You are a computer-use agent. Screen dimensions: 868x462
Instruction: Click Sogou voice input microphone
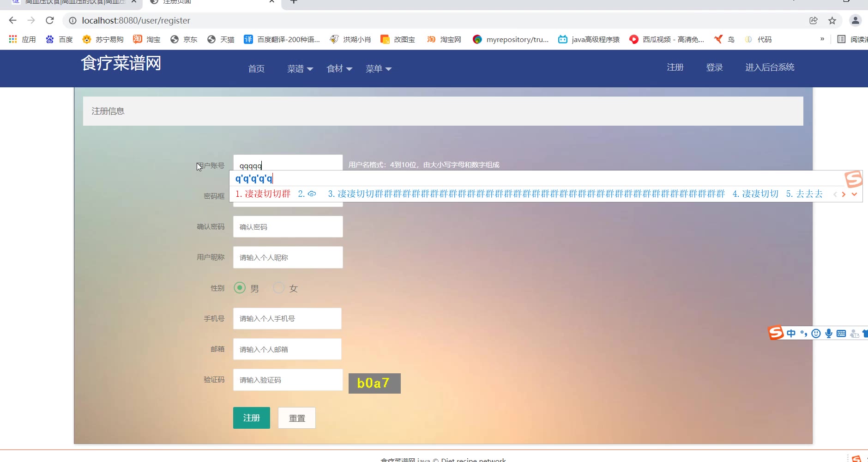coord(829,334)
